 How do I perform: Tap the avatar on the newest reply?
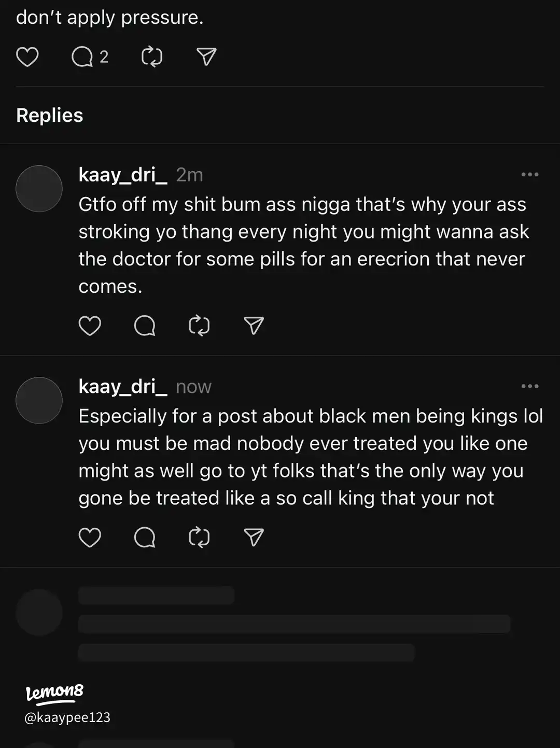point(39,400)
